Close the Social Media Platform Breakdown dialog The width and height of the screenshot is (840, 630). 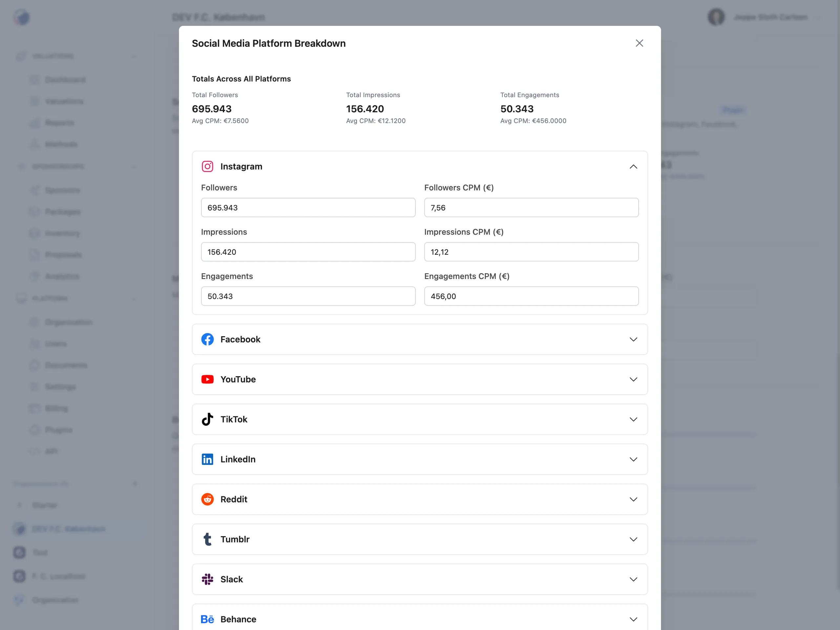click(x=639, y=43)
